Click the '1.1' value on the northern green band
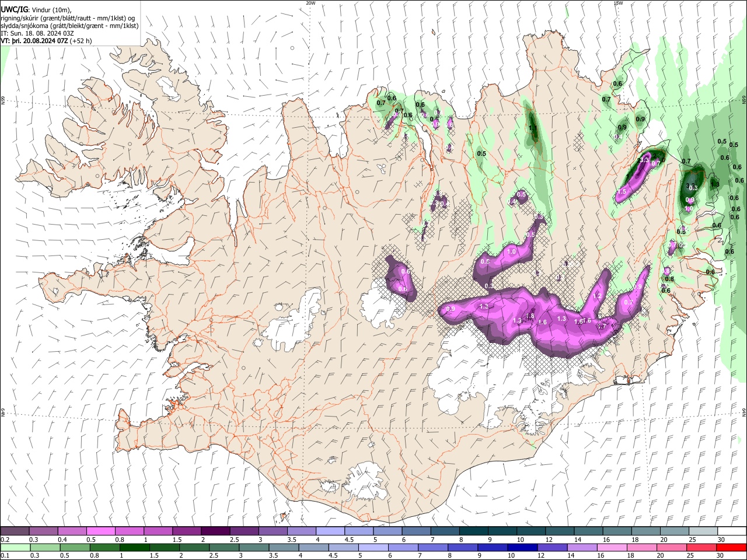This screenshot has height=560, width=747. coord(533,128)
